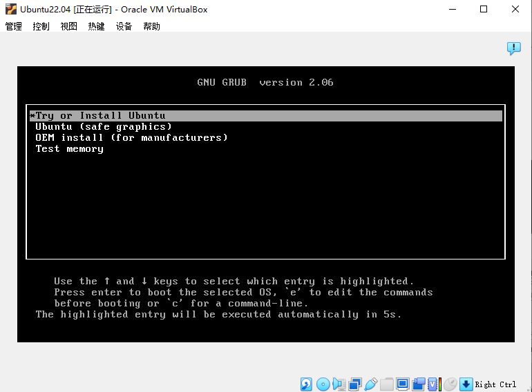The image size is (532, 392).
Task: Open the 设备 menu
Action: (x=124, y=26)
